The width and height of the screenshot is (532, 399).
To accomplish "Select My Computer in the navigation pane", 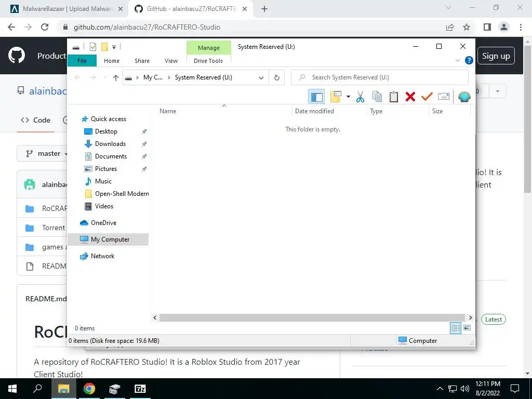I will click(108, 240).
